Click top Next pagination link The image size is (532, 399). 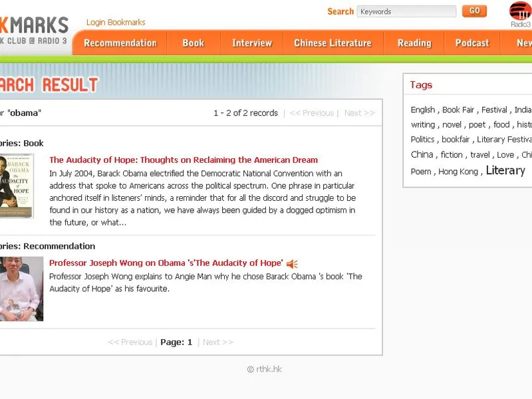(360, 113)
